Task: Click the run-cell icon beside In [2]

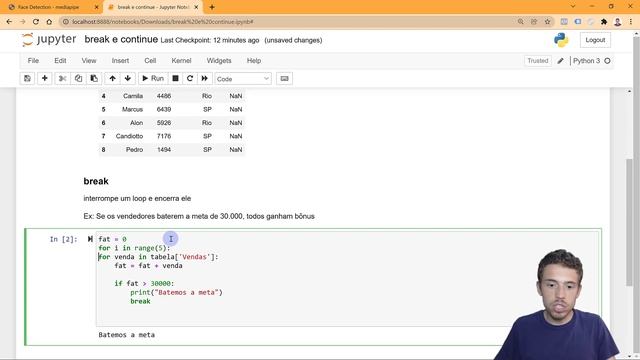Action: click(90, 239)
